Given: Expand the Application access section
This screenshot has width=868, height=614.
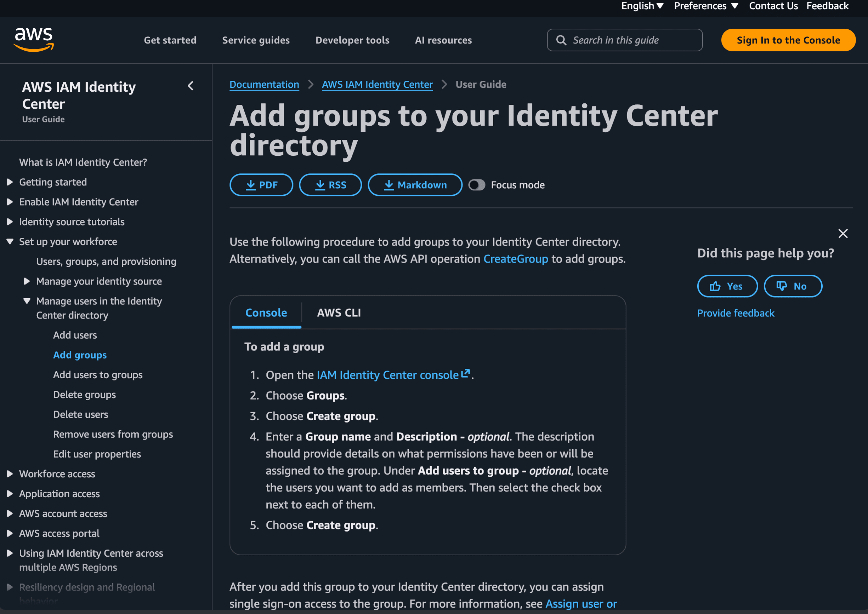Looking at the screenshot, I should click(10, 494).
